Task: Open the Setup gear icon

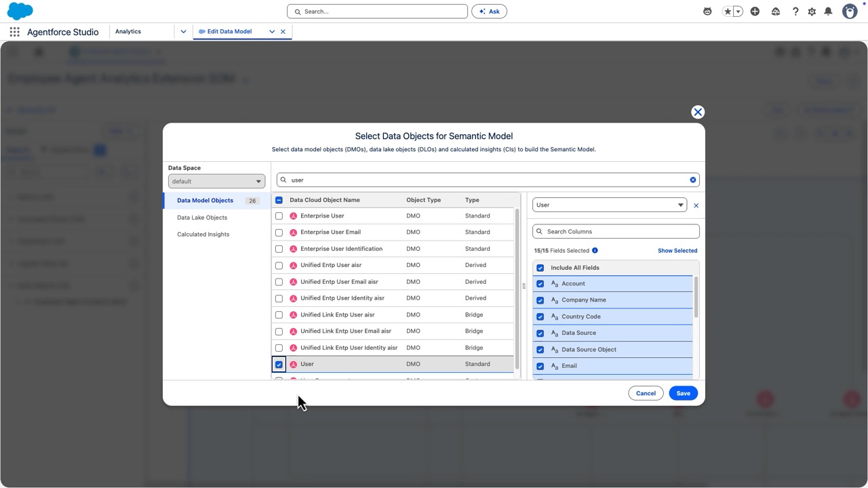Action: tap(812, 12)
